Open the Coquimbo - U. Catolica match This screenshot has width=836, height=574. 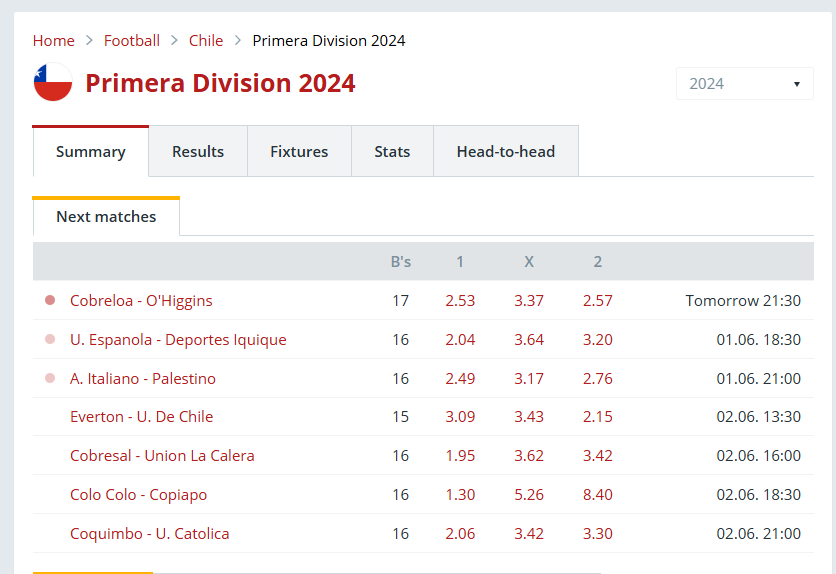click(150, 533)
